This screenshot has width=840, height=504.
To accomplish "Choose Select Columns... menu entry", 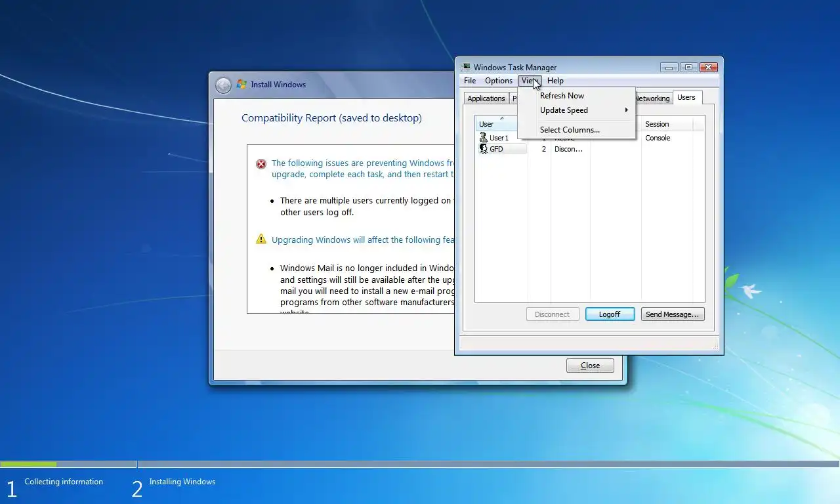I will tap(576, 130).
